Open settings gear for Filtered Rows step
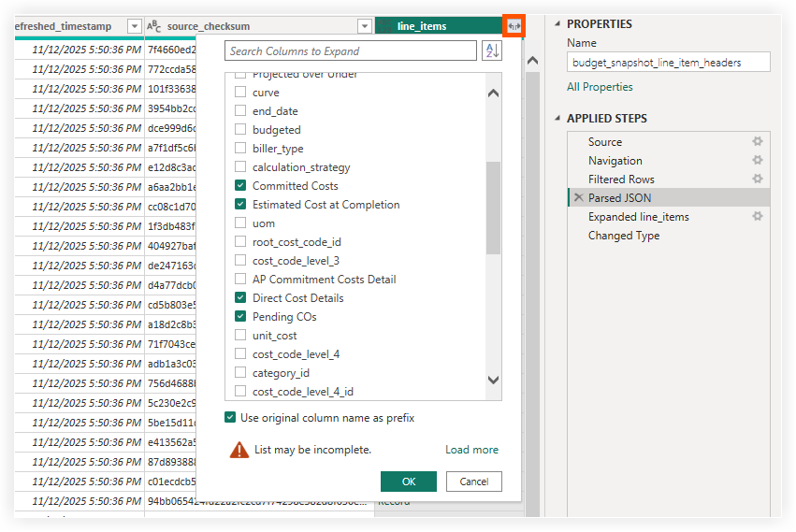The height and width of the screenshot is (532, 796). pos(758,179)
